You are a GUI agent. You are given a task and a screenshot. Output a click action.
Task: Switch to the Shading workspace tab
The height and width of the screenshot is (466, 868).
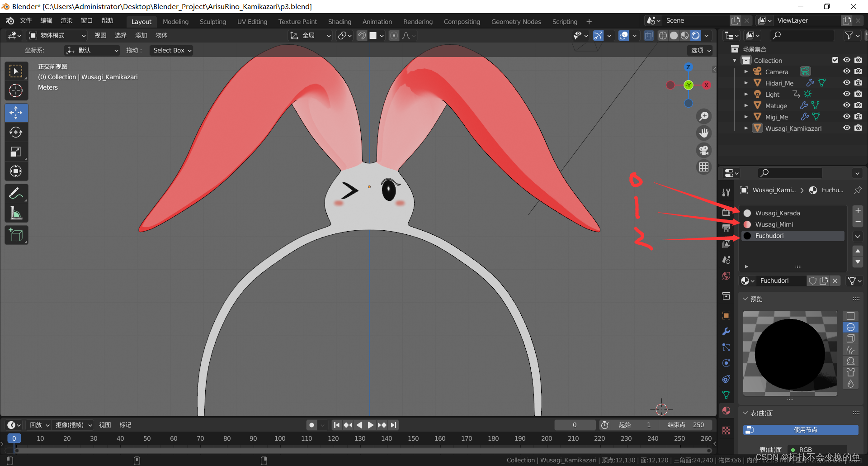click(340, 21)
